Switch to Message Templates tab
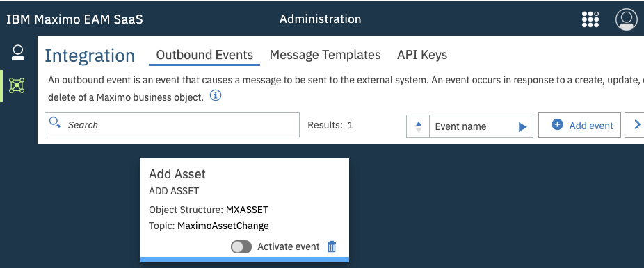644x268 pixels. pos(325,55)
